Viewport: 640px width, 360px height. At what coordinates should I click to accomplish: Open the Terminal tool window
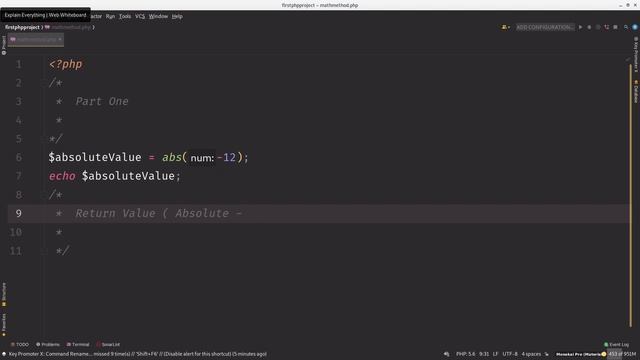point(78,344)
